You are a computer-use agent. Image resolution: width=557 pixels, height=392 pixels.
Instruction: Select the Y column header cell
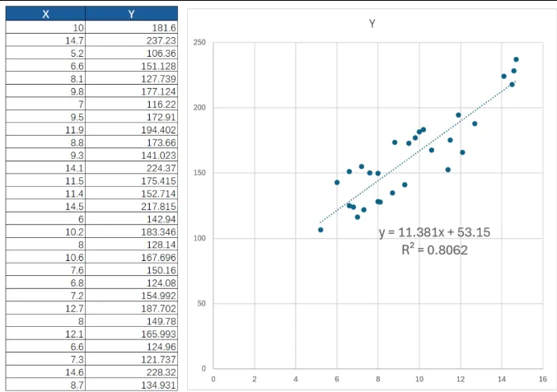coord(132,13)
